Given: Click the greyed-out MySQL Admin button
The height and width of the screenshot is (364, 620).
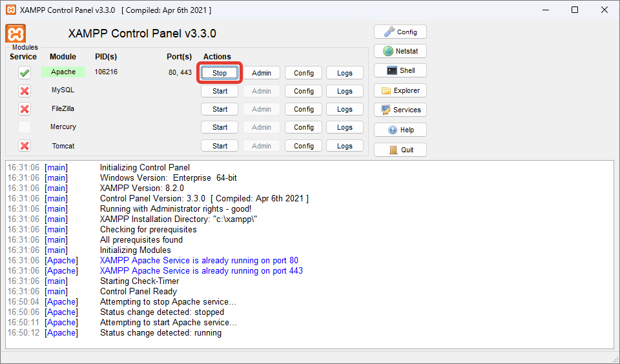Looking at the screenshot, I should [x=262, y=91].
